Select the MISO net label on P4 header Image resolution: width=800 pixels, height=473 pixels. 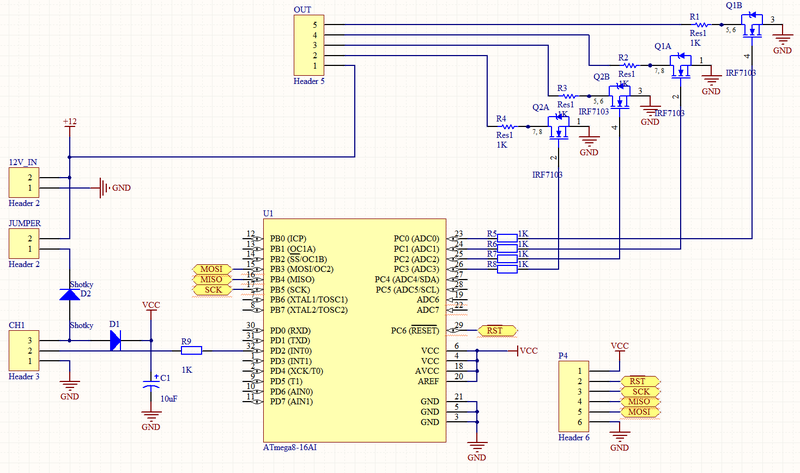(640, 402)
